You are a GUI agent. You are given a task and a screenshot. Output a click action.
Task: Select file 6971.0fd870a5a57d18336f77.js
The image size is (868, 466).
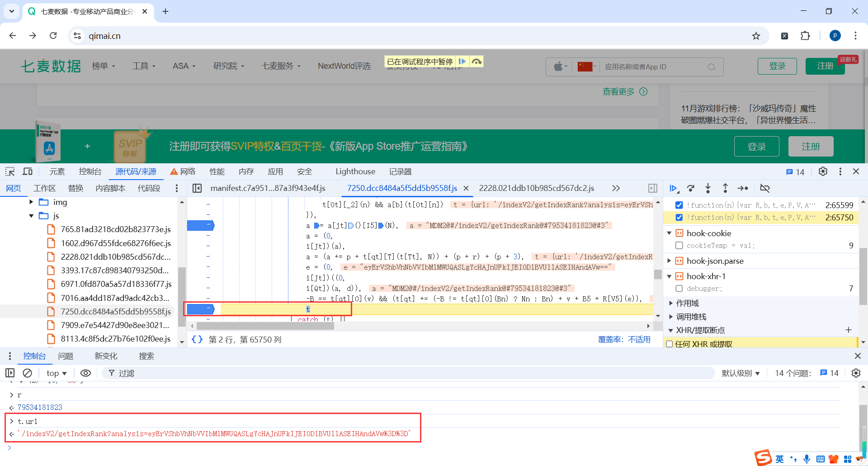pyautogui.click(x=116, y=284)
